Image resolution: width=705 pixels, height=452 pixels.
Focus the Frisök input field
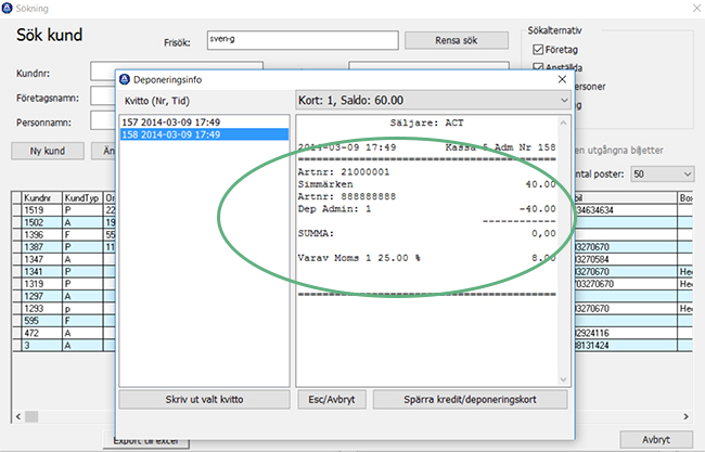pyautogui.click(x=303, y=40)
